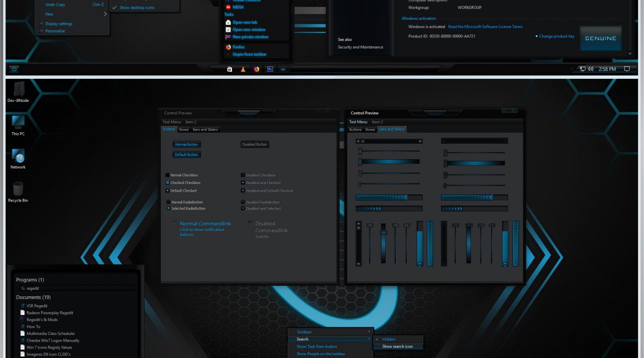Click the volume speaker tray icon
This screenshot has width=644, height=358.
click(x=591, y=69)
